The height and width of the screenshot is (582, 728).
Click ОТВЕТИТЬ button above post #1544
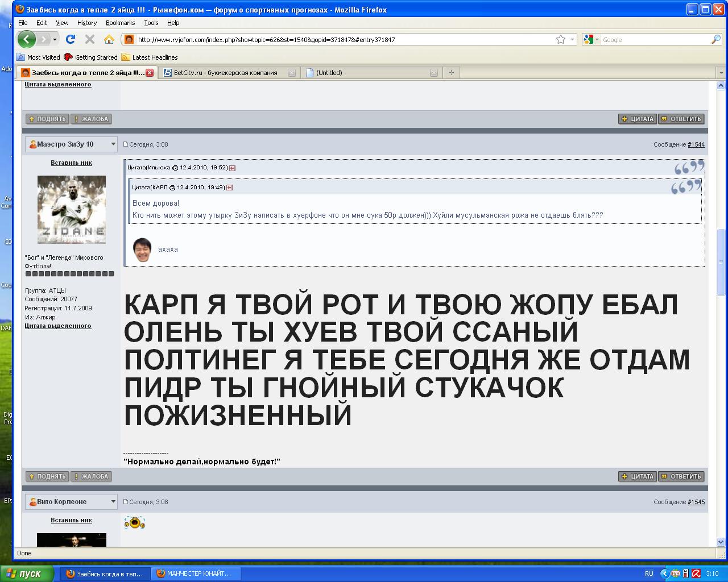click(x=681, y=119)
